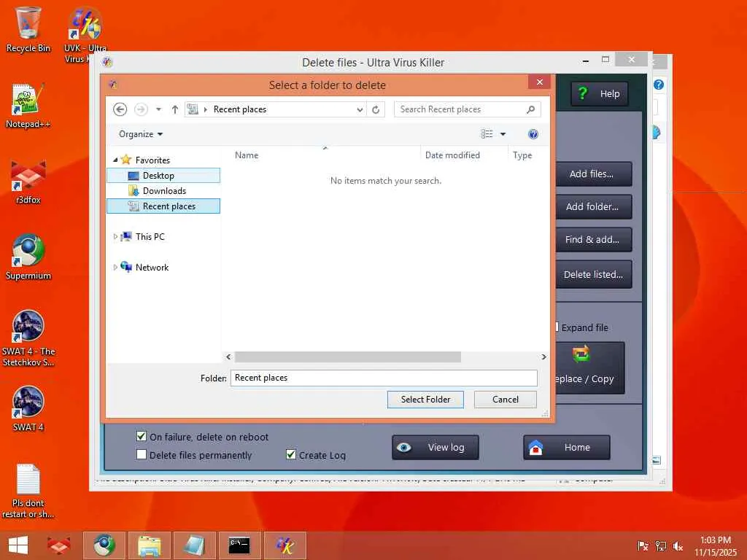
Task: Open the SWAT 4 desktop shortcut
Action: pos(28,408)
